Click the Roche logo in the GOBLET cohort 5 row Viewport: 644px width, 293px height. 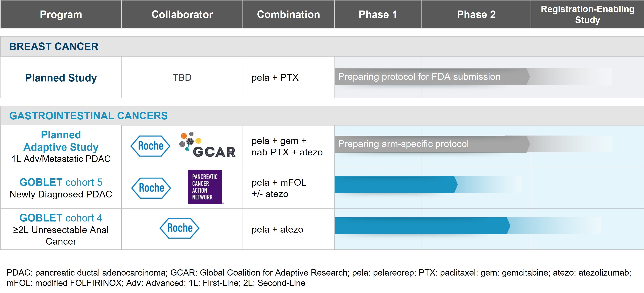[x=151, y=188]
